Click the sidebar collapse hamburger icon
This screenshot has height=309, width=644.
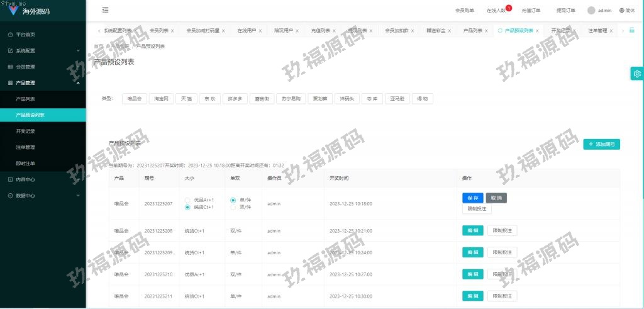tap(105, 10)
